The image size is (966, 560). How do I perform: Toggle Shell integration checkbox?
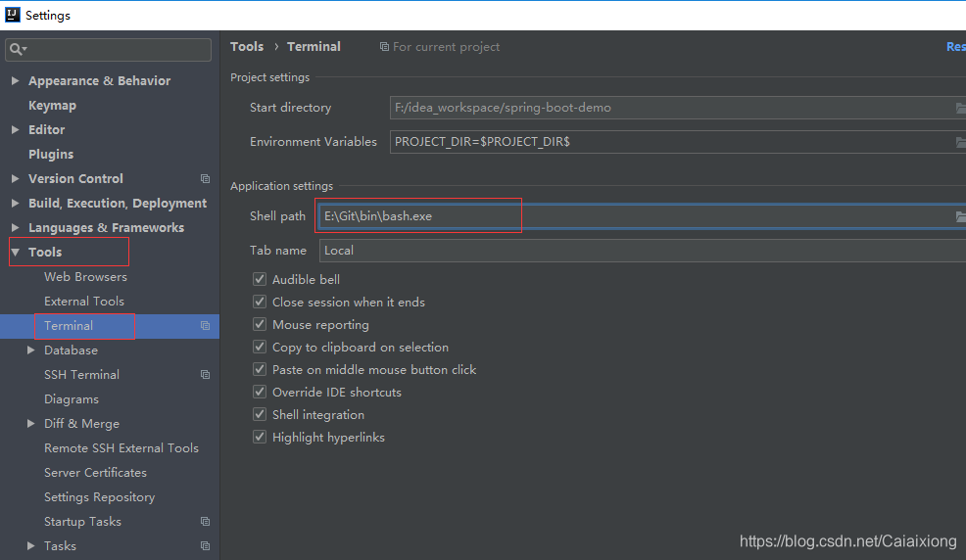click(x=260, y=414)
